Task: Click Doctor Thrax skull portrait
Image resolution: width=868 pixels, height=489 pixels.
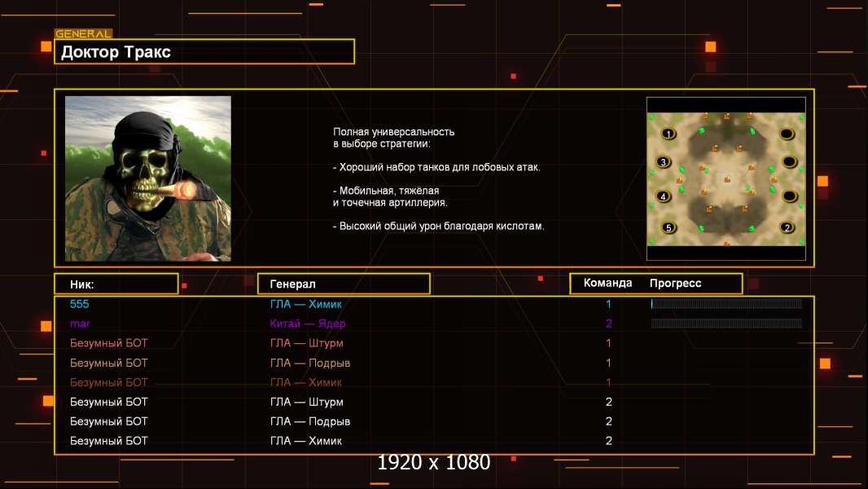Action: (x=148, y=178)
